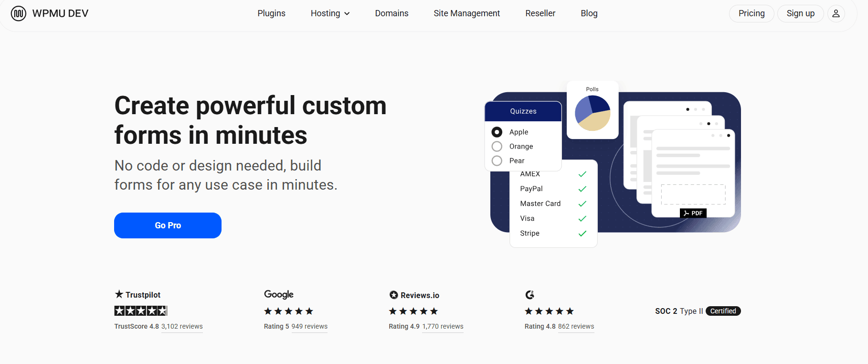Select the Pear radio option
Screen dimensions: 868x364
coord(497,161)
